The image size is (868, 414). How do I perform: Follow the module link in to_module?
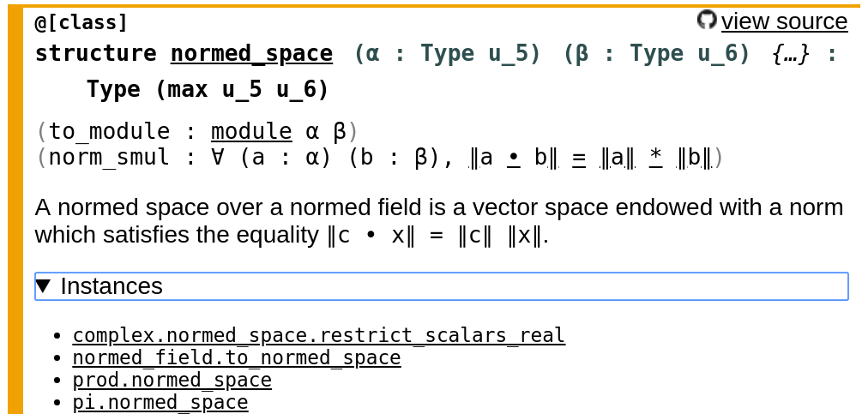tap(251, 132)
